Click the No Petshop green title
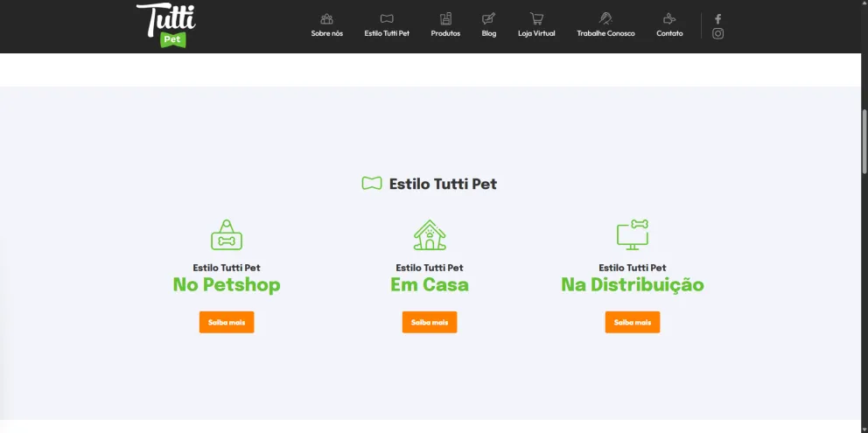The image size is (868, 433). pyautogui.click(x=227, y=284)
